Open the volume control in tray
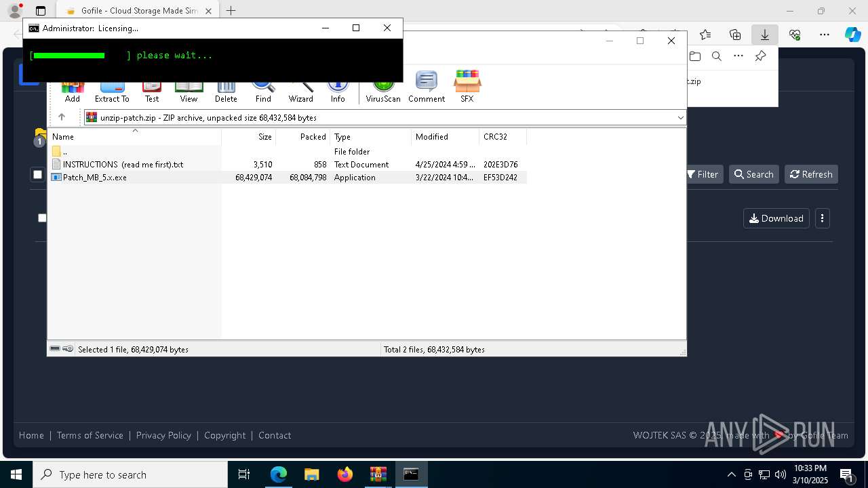The image size is (868, 488). pyautogui.click(x=781, y=474)
